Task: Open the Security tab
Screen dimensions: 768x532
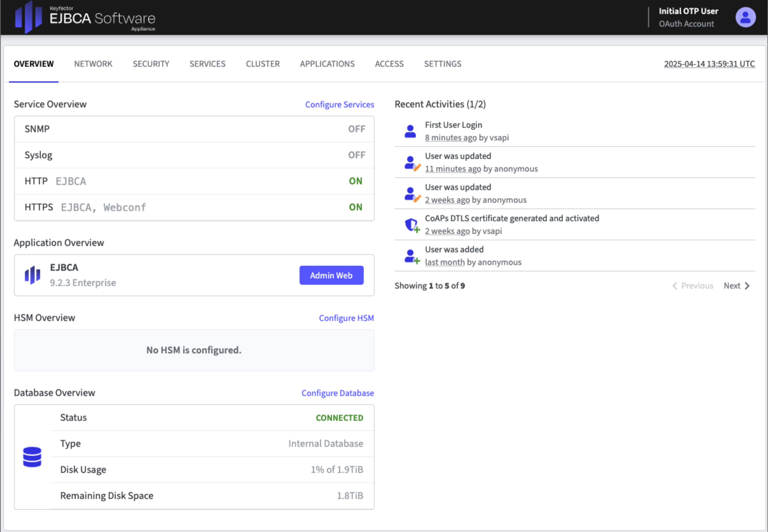Action: tap(151, 64)
